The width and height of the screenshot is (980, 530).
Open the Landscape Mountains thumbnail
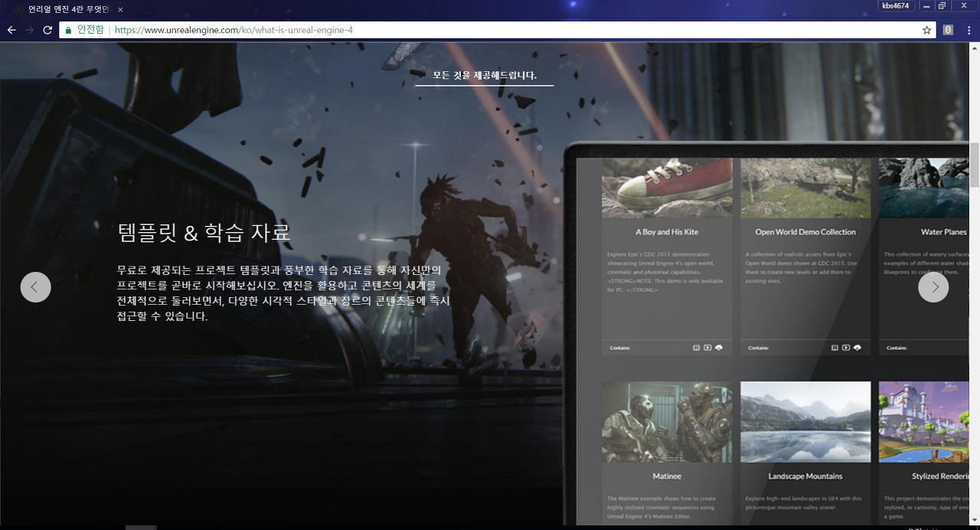pos(805,422)
